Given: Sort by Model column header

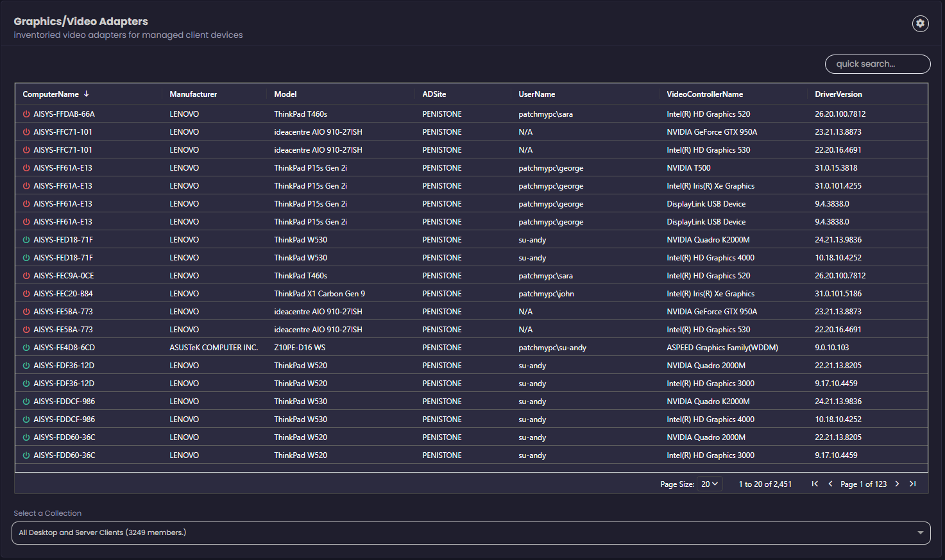Looking at the screenshot, I should tap(285, 94).
